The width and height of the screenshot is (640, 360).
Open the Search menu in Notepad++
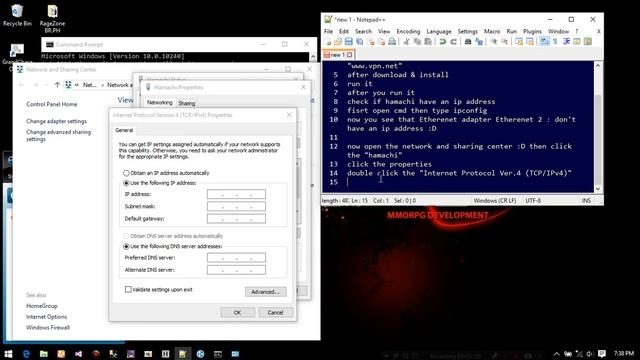click(363, 31)
